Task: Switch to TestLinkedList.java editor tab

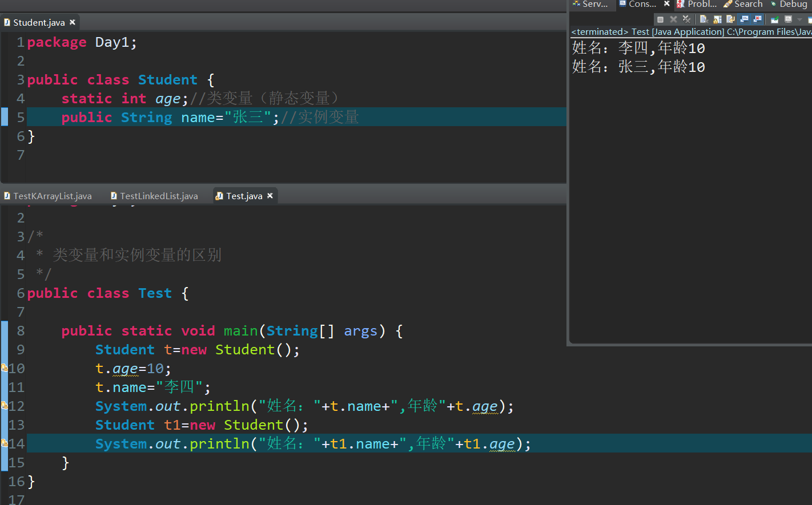Action: point(154,196)
